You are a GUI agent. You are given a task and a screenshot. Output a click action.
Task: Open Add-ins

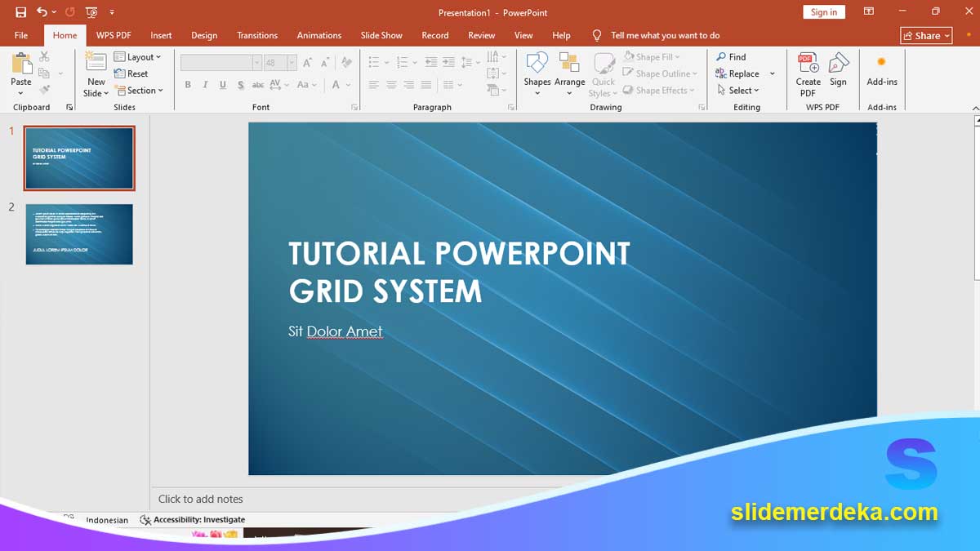coord(881,72)
